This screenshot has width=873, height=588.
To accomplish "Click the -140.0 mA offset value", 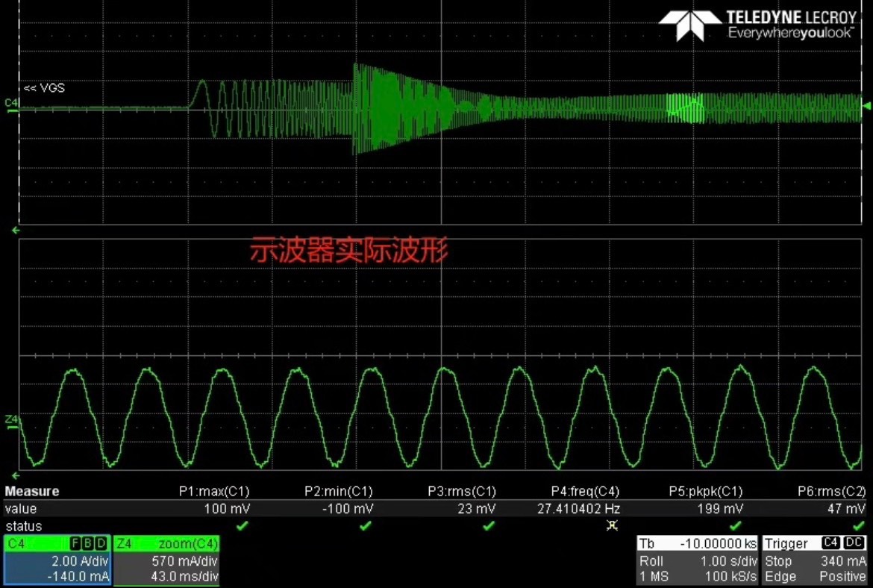I will click(x=78, y=576).
